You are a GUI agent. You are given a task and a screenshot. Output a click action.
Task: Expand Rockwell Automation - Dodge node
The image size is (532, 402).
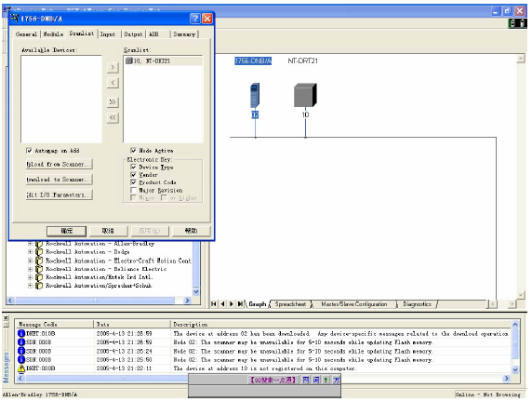[x=30, y=252]
